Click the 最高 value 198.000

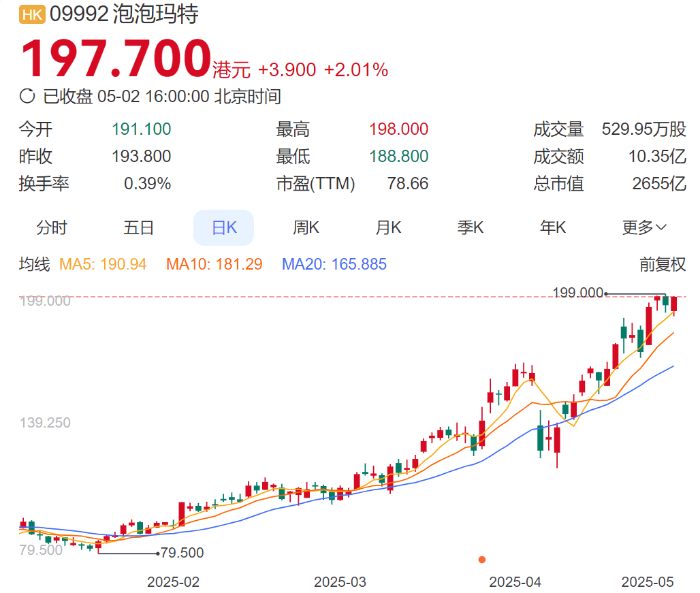click(398, 129)
